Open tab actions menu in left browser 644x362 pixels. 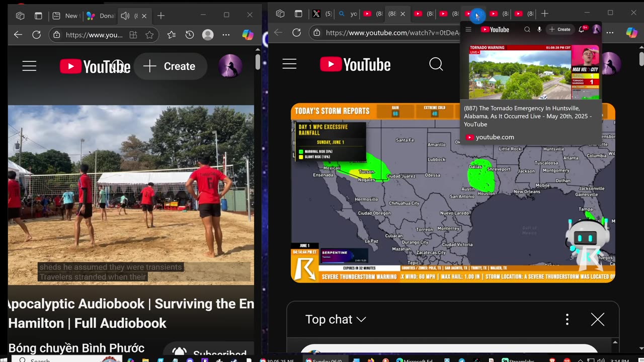click(38, 16)
